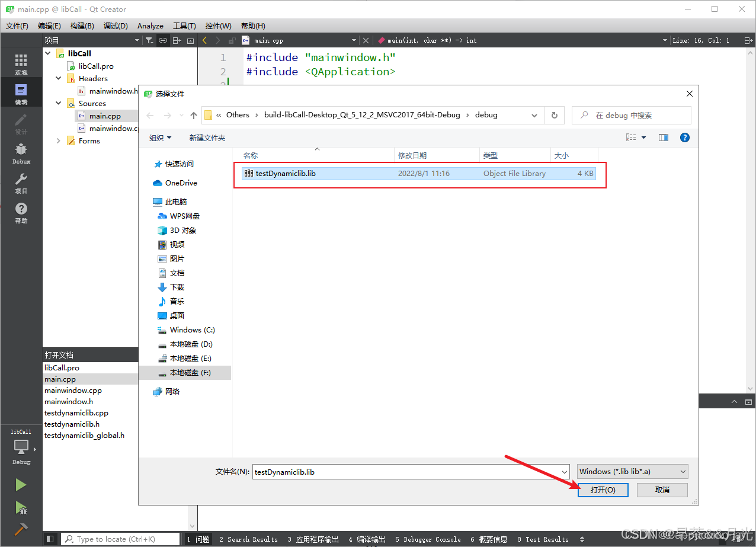
Task: Click Others in the breadcrumb path
Action: 238,115
